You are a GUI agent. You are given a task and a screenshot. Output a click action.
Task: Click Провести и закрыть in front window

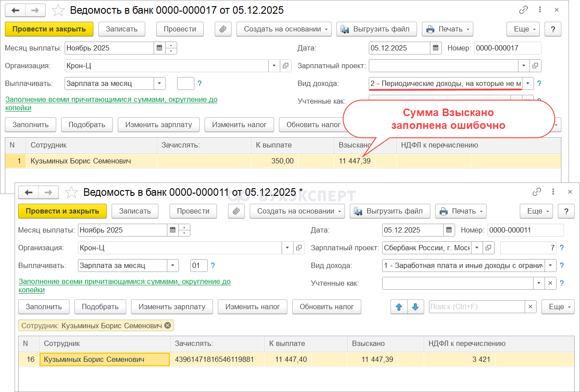coord(62,211)
